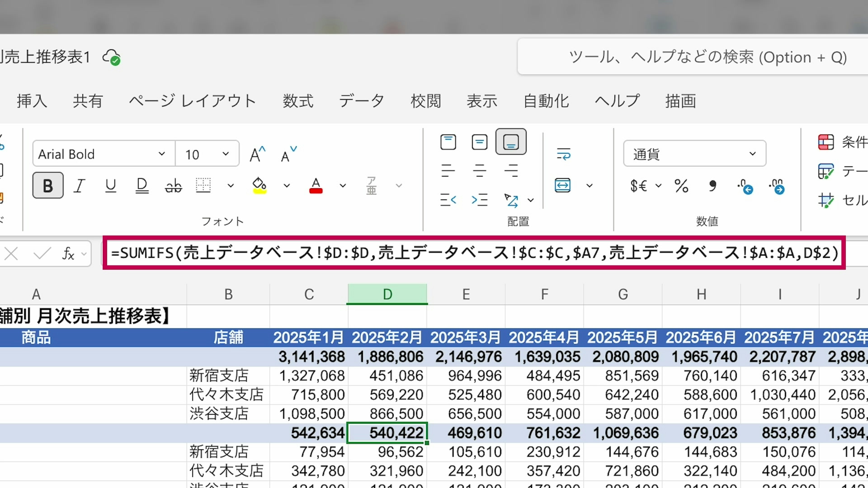Image resolution: width=868 pixels, height=488 pixels.
Task: Toggle Bold formatting button
Action: pos(48,185)
